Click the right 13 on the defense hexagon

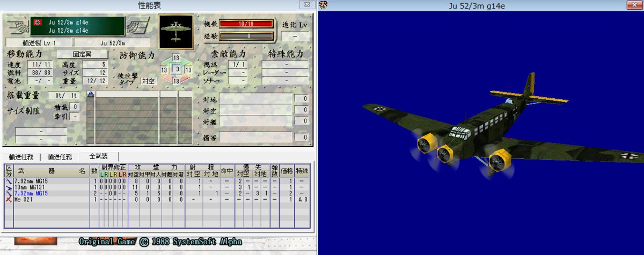point(188,70)
